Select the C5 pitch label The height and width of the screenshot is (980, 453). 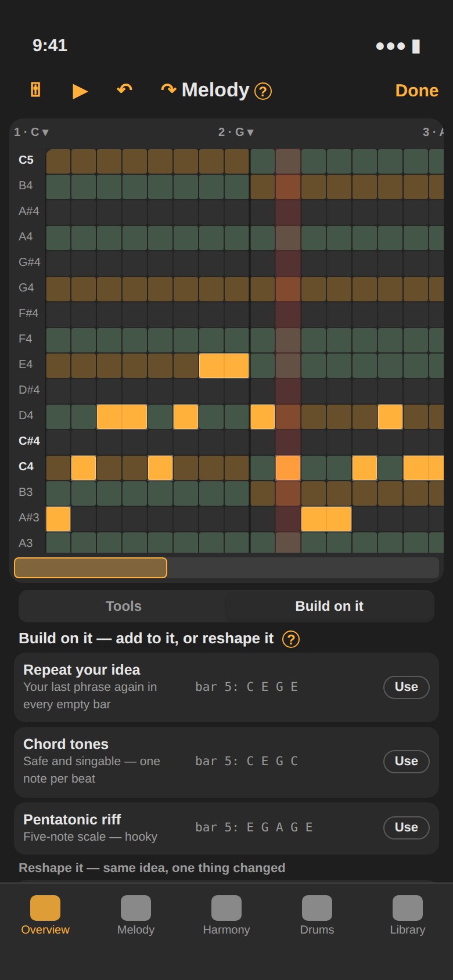[x=26, y=160]
